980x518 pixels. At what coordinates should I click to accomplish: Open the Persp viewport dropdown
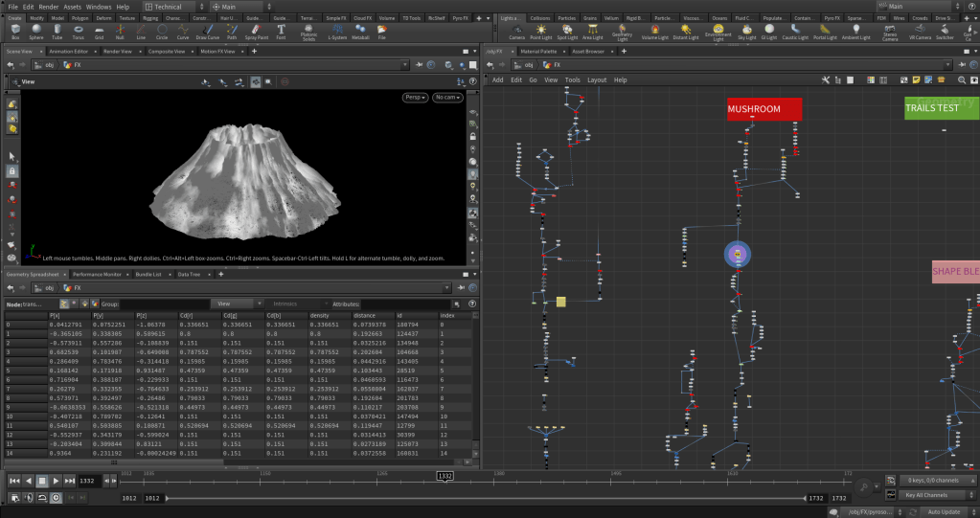pos(415,97)
